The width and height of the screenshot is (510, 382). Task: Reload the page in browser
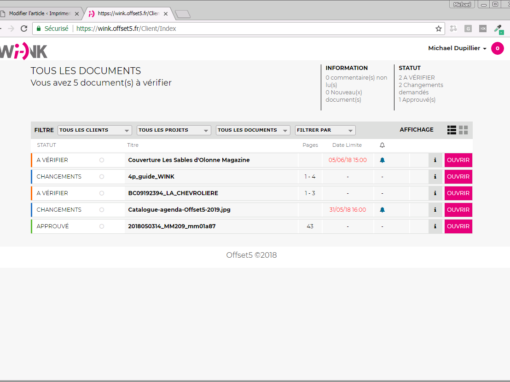pos(24,29)
